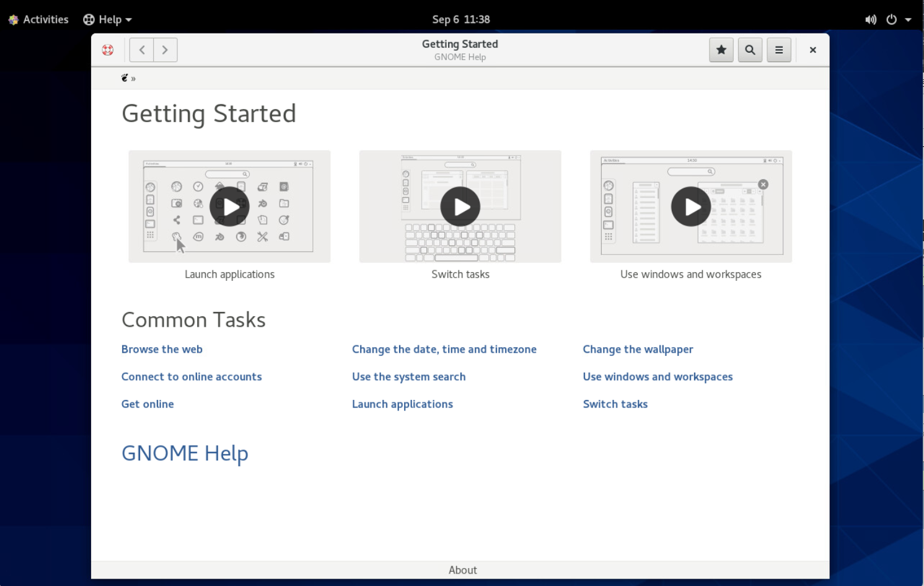Expand the system menu dropdown arrow

908,19
